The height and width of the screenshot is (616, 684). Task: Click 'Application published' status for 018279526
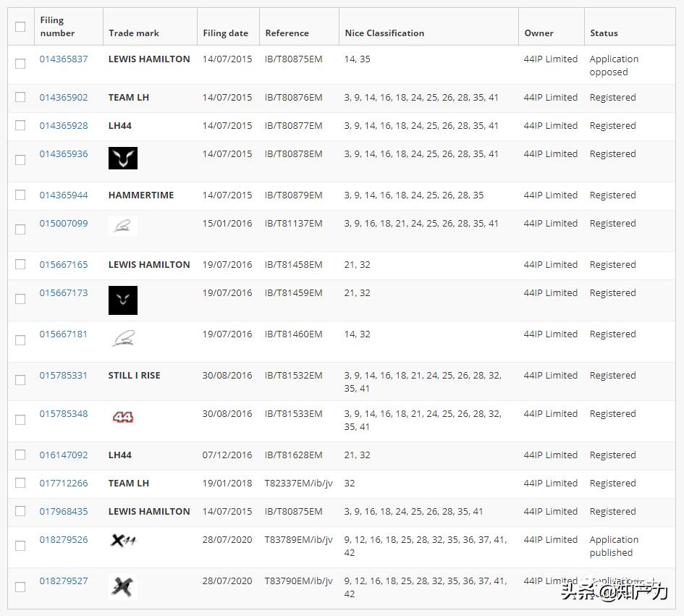tap(615, 547)
